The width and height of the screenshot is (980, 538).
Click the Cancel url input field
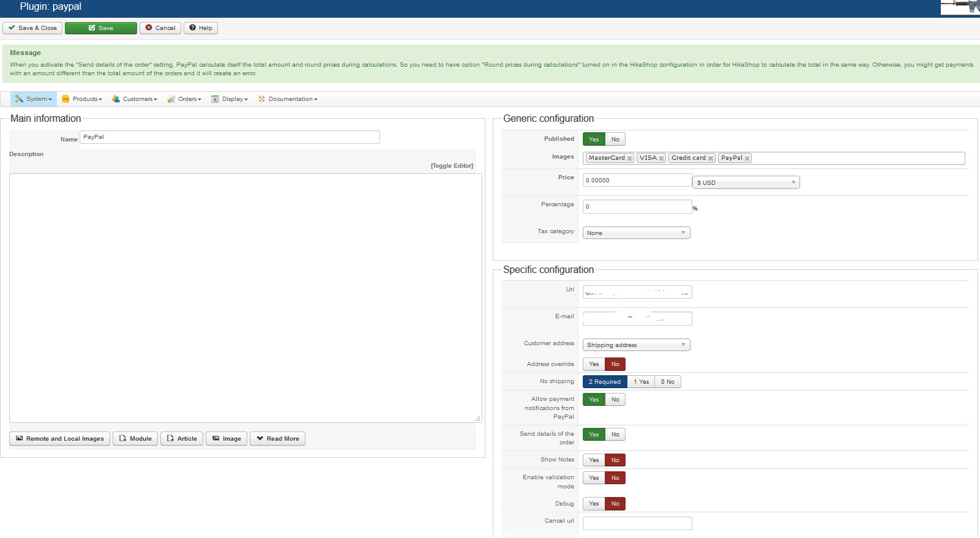(x=637, y=523)
